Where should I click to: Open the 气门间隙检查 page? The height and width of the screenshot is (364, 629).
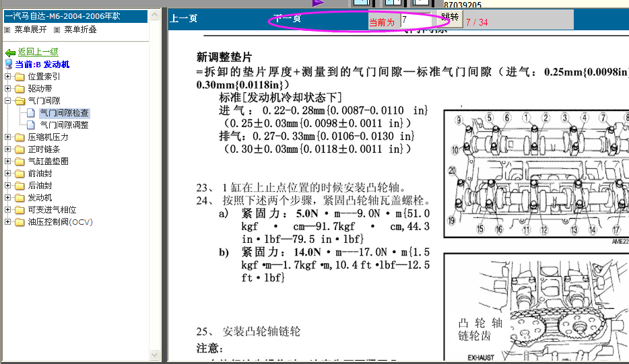64,113
